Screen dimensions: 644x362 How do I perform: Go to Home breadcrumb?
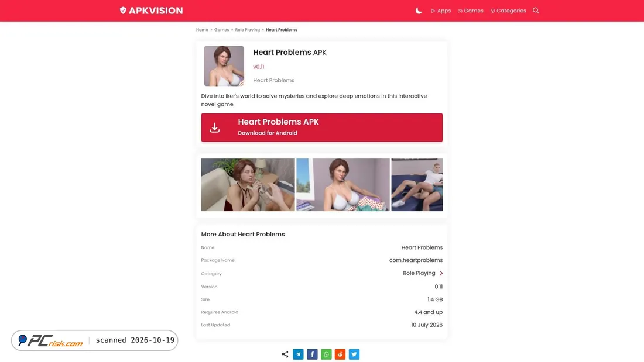point(202,30)
